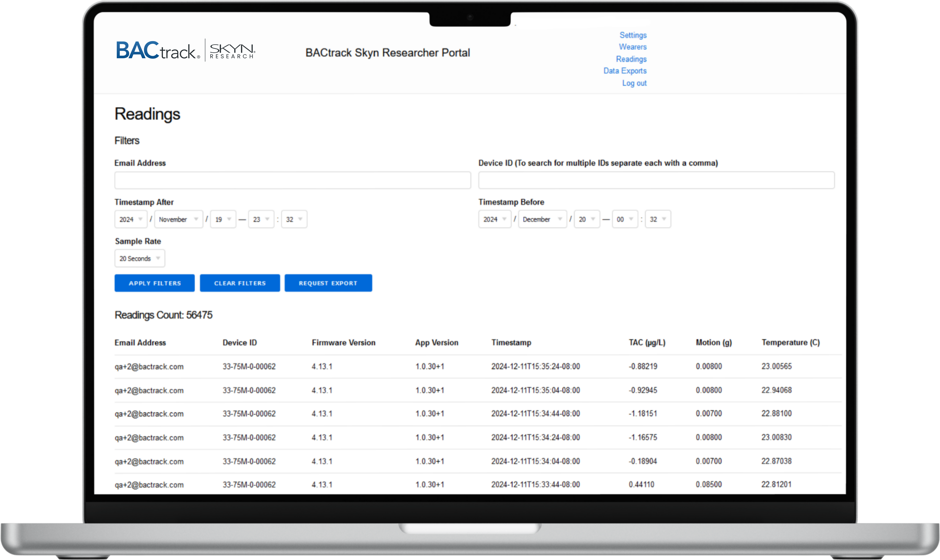Click temperature value 22.87038
Image resolution: width=940 pixels, height=560 pixels.
[x=777, y=461]
